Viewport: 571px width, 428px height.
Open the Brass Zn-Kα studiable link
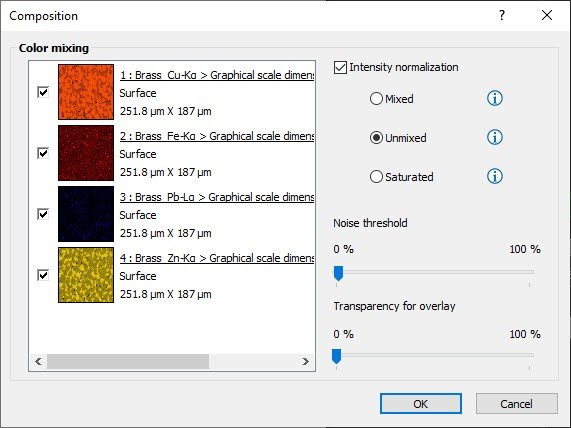click(x=217, y=258)
